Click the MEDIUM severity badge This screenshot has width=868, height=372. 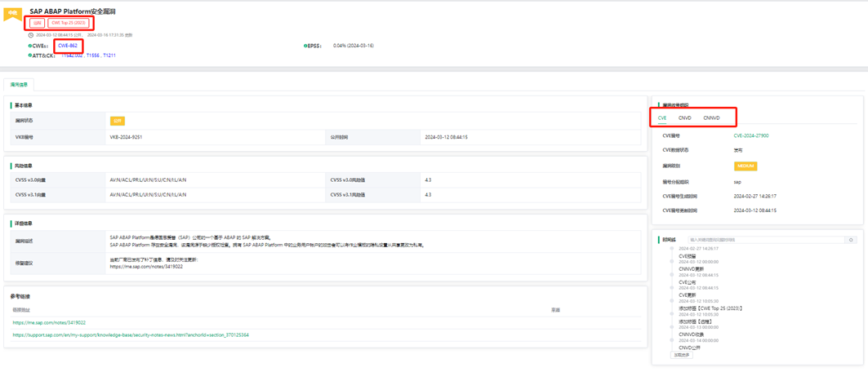pyautogui.click(x=745, y=166)
